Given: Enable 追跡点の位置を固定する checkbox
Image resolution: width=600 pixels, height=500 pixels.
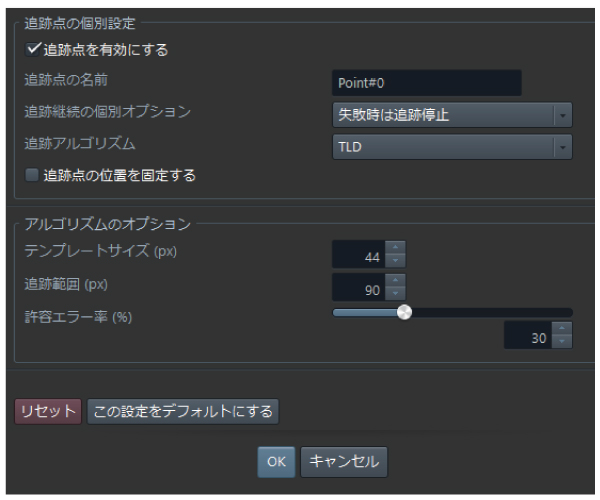Looking at the screenshot, I should click(x=32, y=175).
